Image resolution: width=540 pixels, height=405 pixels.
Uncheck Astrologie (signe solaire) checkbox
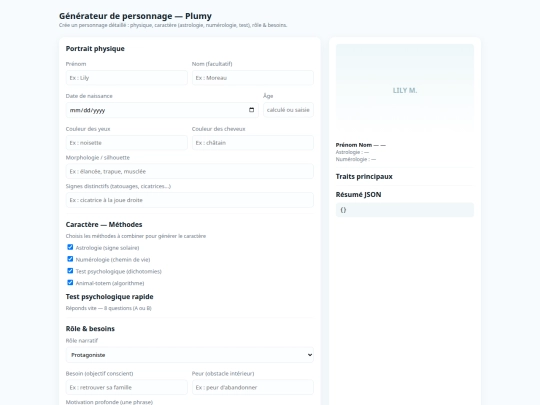pyautogui.click(x=70, y=247)
